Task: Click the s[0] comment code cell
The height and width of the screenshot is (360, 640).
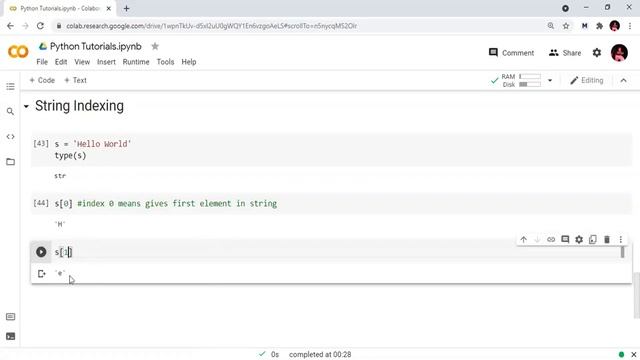Action: pos(331,203)
